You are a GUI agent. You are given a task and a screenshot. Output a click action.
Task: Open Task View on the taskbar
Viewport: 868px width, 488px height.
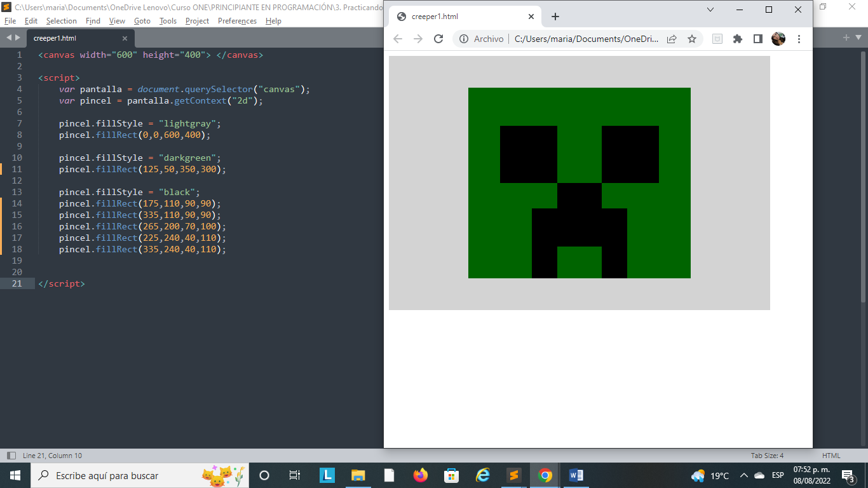(x=295, y=475)
